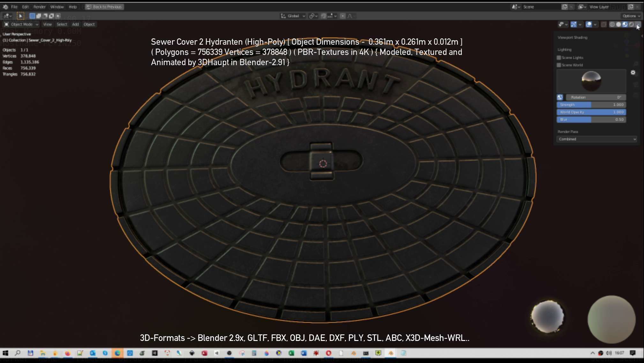Viewport: 644px width, 363px height.
Task: Switch to Material Preview shading
Action: (625, 24)
